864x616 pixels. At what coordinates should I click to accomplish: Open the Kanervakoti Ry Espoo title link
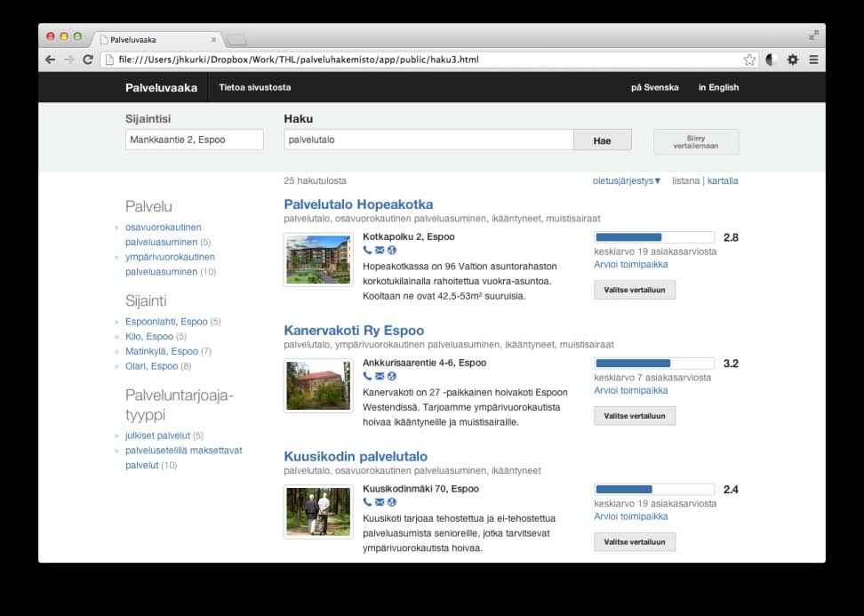[x=354, y=331]
